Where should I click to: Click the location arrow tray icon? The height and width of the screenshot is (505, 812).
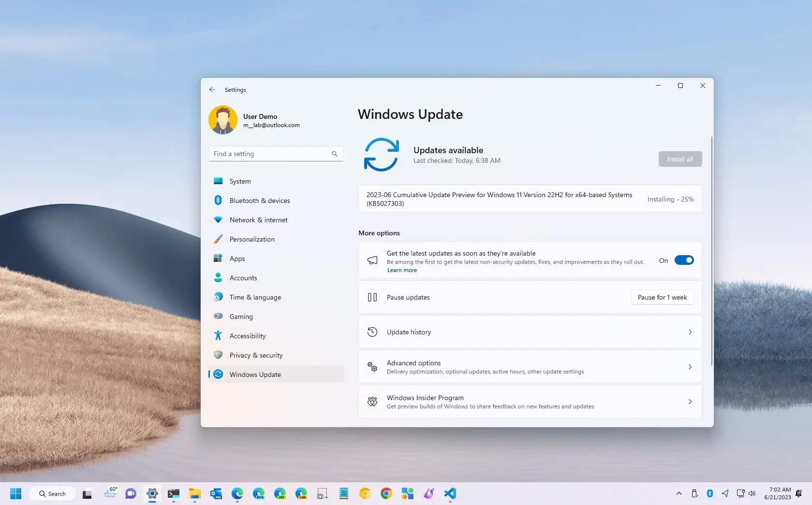tap(725, 493)
